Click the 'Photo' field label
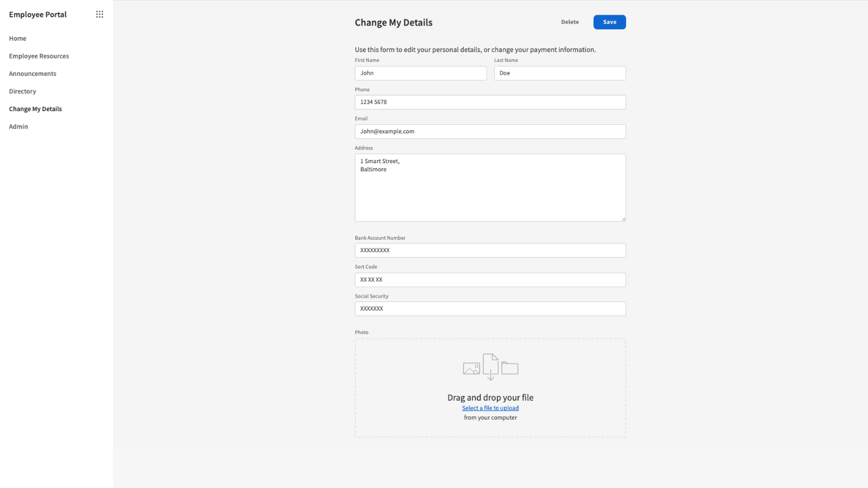The image size is (868, 488). pyautogui.click(x=362, y=332)
